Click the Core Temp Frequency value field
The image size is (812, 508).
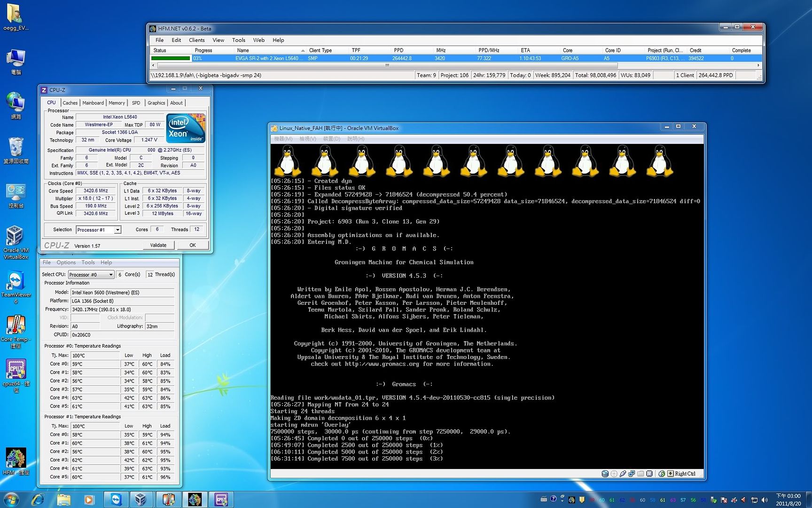(x=122, y=310)
